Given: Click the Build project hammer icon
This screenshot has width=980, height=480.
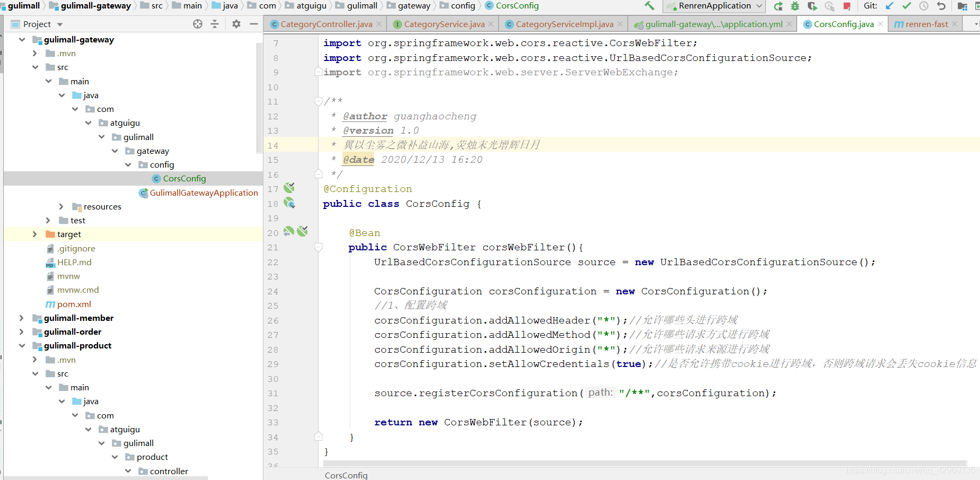Looking at the screenshot, I should click(x=649, y=6).
